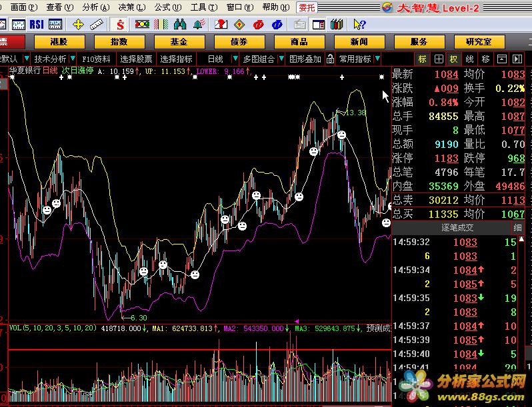Switch to the 商品 tab

(x=299, y=42)
